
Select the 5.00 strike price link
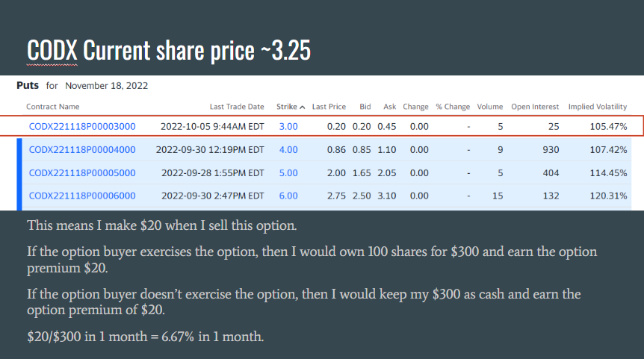(x=288, y=172)
